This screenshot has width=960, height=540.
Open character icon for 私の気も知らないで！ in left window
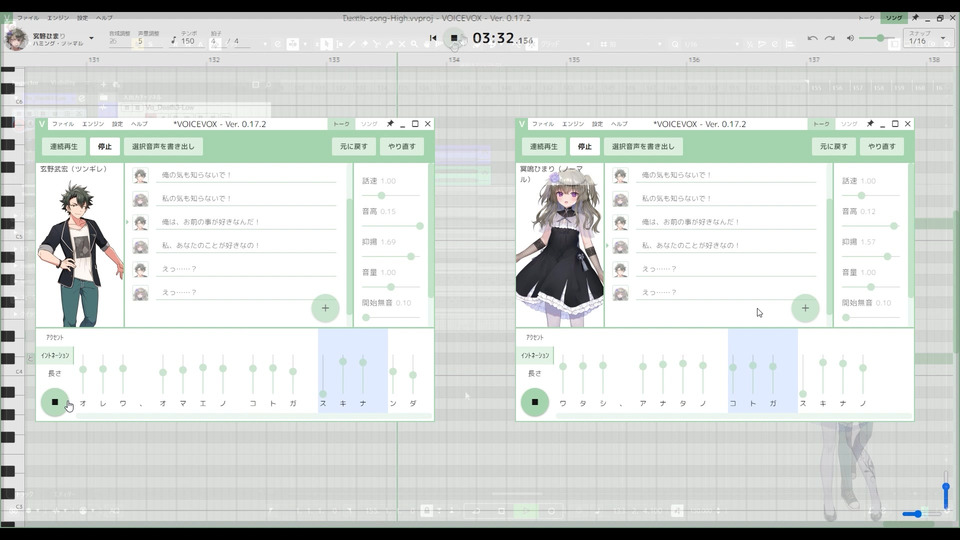tap(140, 199)
